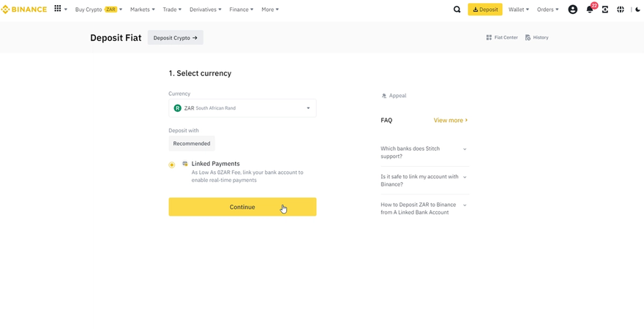This screenshot has height=329, width=644.
Task: Open the language globe icon
Action: pyautogui.click(x=621, y=10)
